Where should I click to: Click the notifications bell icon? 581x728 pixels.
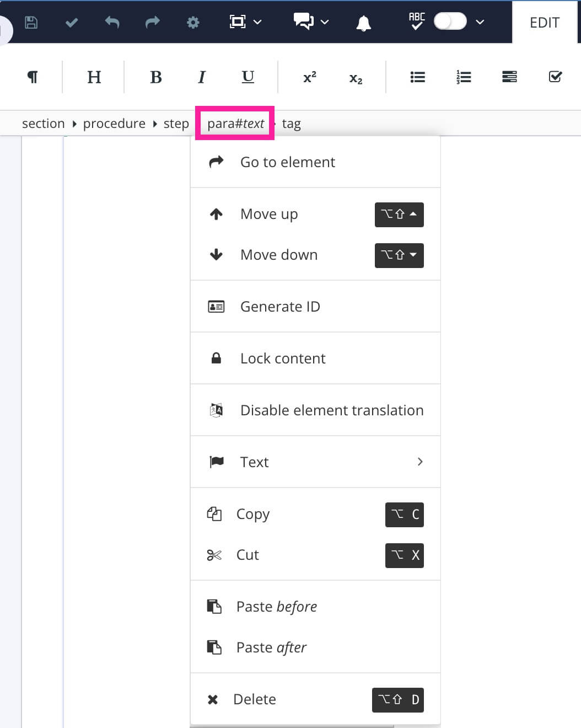(x=363, y=22)
